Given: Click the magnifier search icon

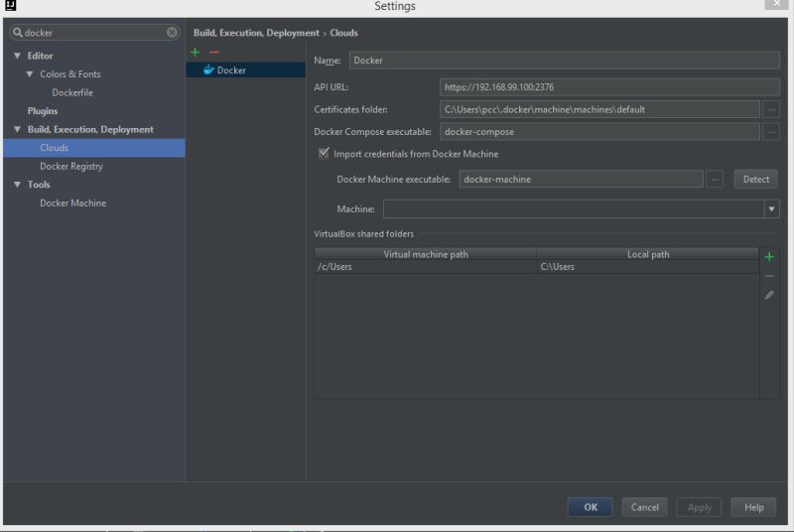Looking at the screenshot, I should pos(18,33).
